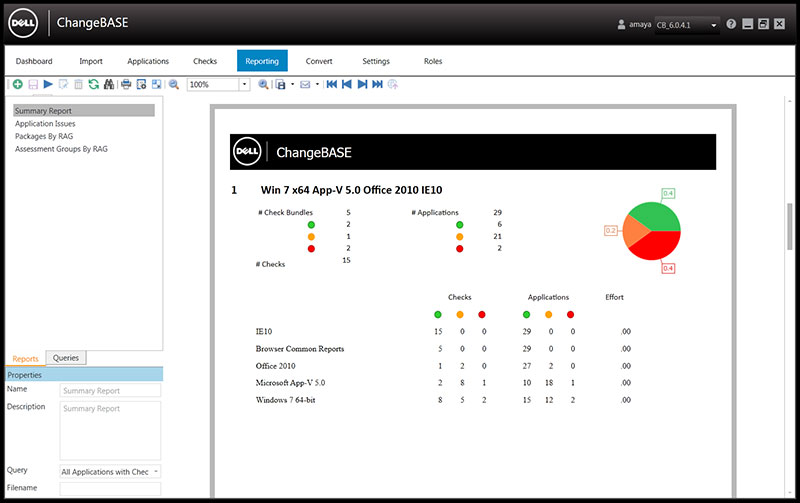Screen dimensions: 800x503
Task: Open the Dashboard tab
Action: click(x=34, y=61)
